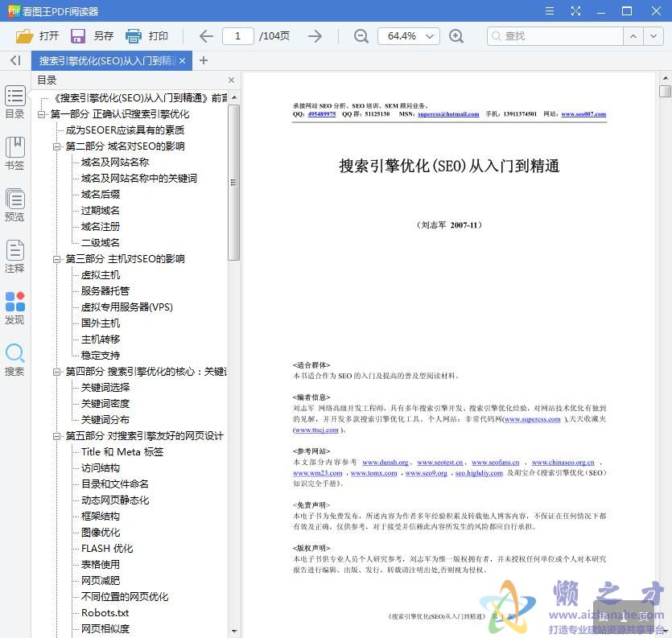
Task: Zoom out using the magnifier minus icon
Action: click(361, 36)
